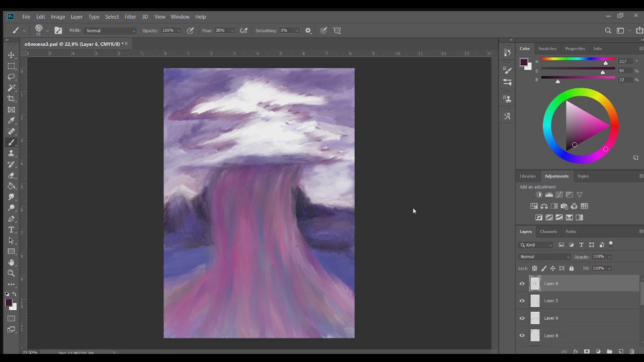The image size is (644, 362).
Task: Open the Image menu
Action: tap(58, 17)
